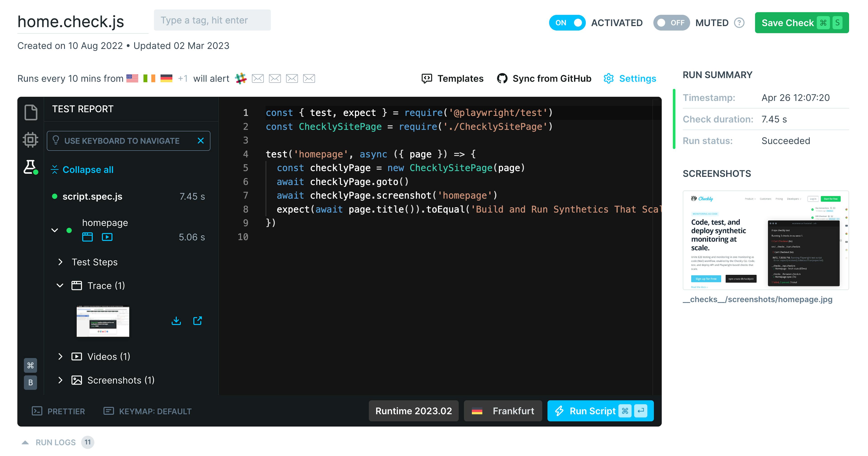Show the +1 additional location
Viewport: 868px width, 456px height.
point(183,78)
